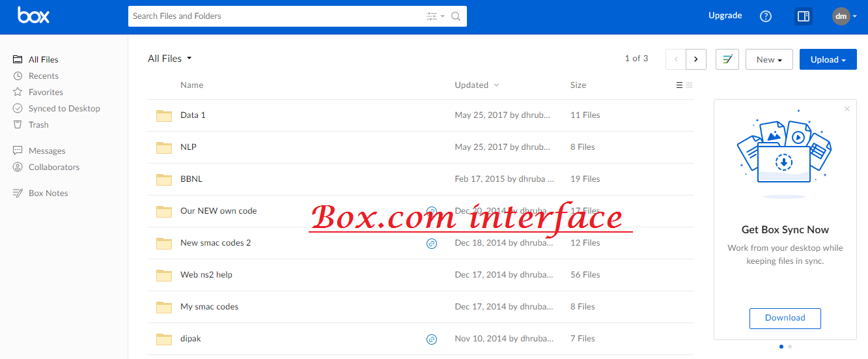Open Web ns2 help folder name
Image resolution: width=868 pixels, height=359 pixels.
pos(206,275)
